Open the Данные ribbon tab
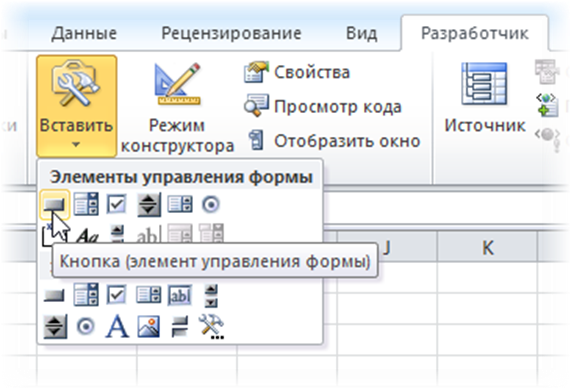 (x=84, y=34)
